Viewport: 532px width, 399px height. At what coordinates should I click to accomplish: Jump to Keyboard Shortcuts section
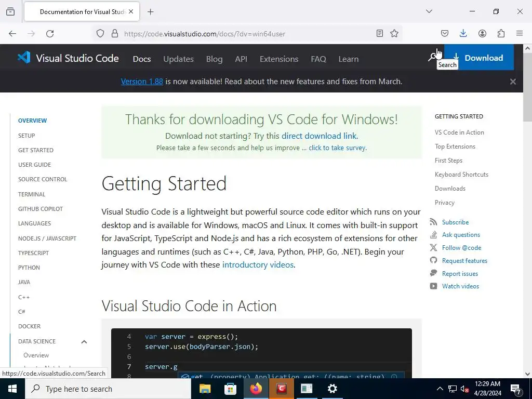(461, 175)
